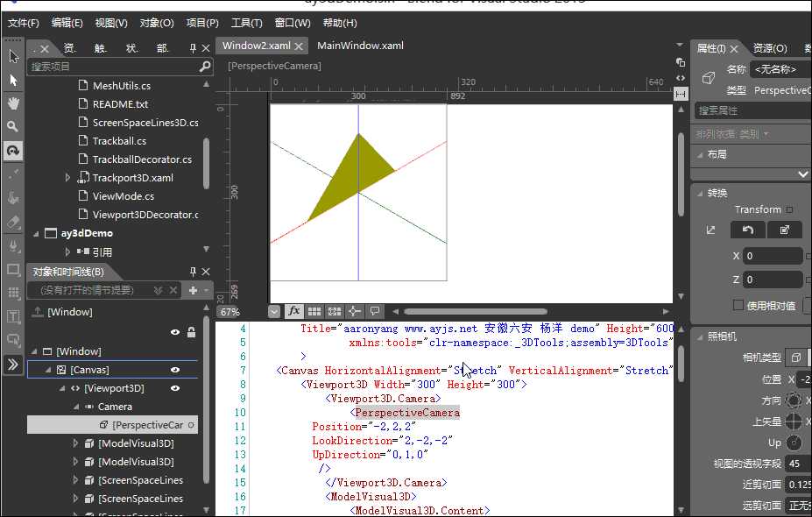This screenshot has width=812, height=517.
Task: Collapse the [Viewport3D] tree node
Action: [63, 388]
